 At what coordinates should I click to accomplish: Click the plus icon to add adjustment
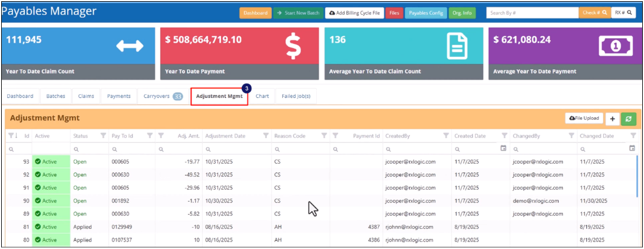click(x=612, y=119)
